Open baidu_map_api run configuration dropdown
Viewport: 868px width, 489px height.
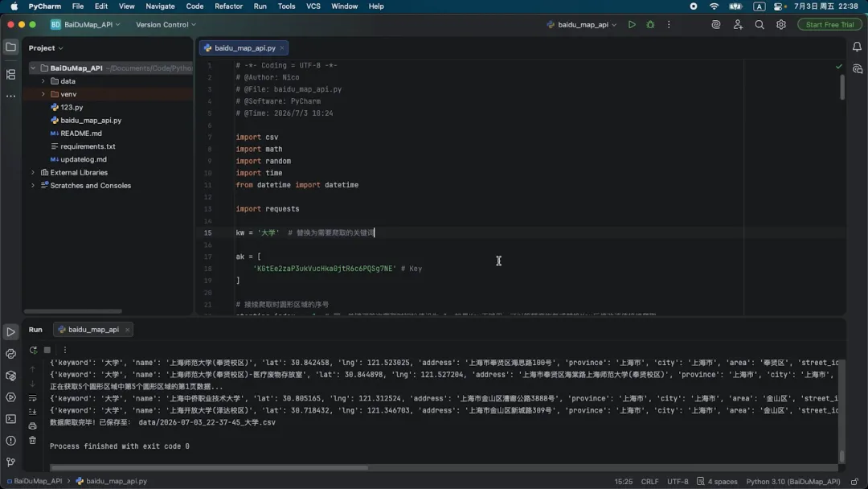coord(581,24)
